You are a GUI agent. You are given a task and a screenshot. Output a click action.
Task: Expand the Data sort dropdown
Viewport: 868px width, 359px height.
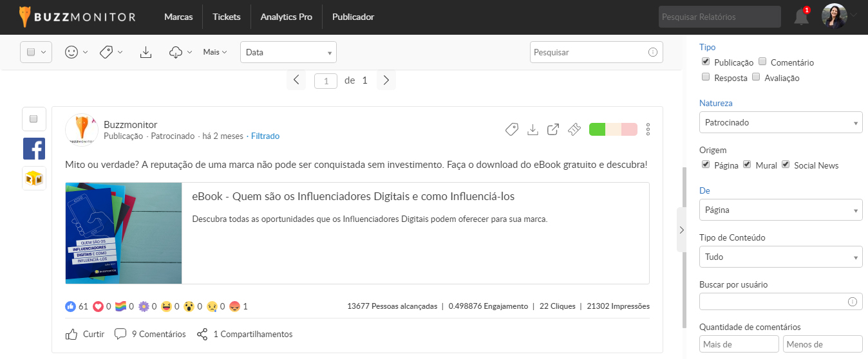[288, 52]
